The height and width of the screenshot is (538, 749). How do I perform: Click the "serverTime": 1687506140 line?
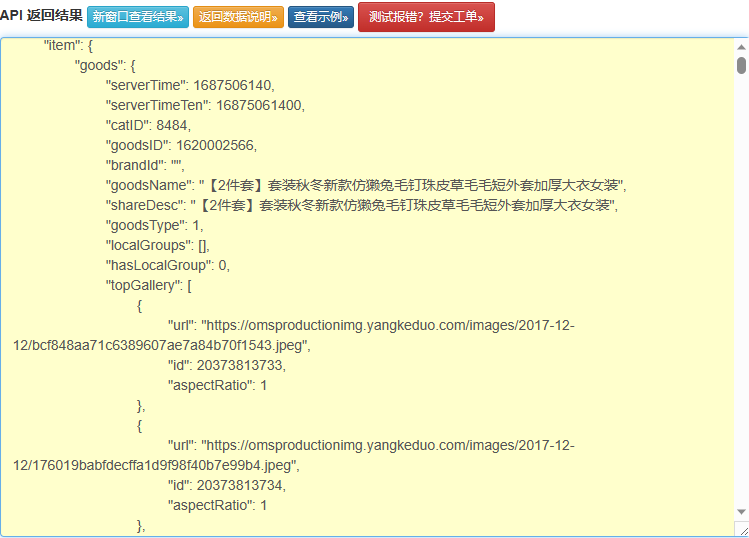coord(190,86)
